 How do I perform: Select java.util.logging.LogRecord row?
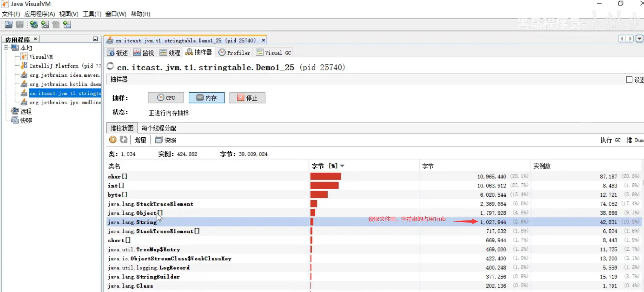374,267
